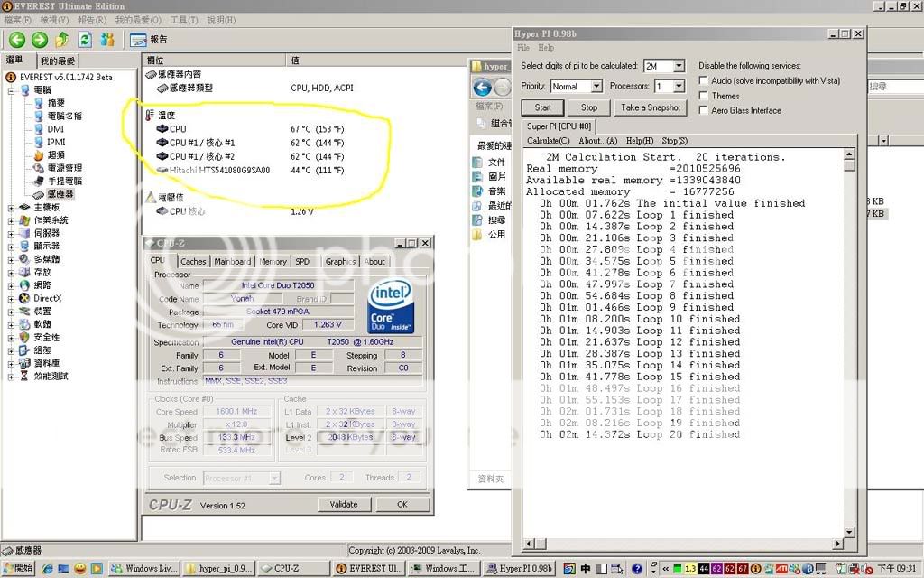Open the SPD tab in CPU-Z
This screenshot has width=924, height=578.
tap(302, 261)
